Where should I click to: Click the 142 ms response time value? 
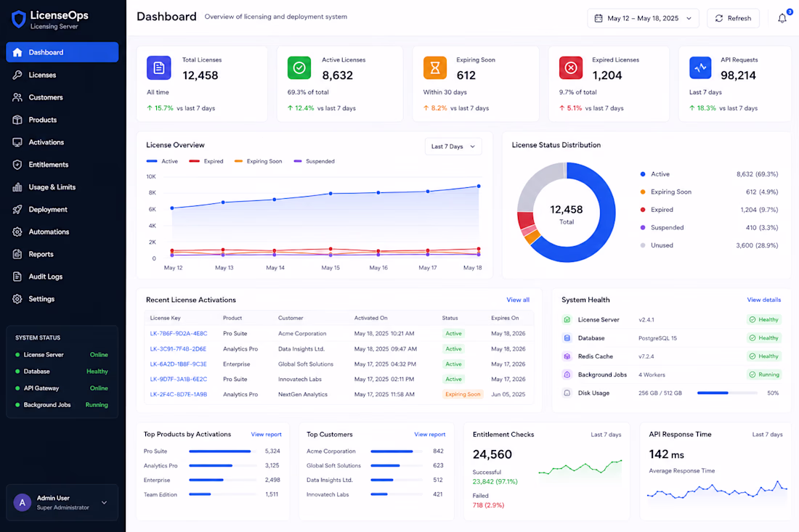[667, 454]
